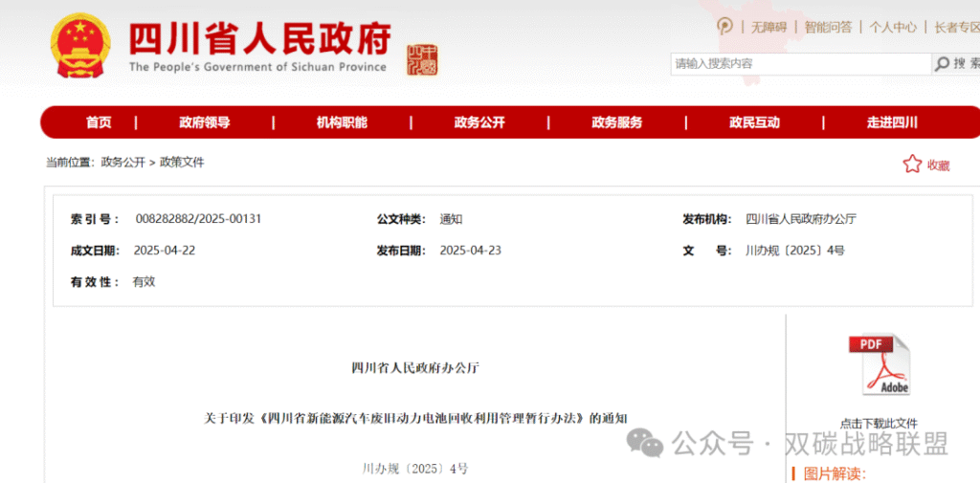Click the notice title about 废旧动力电池回收利用
The height and width of the screenshot is (483, 980).
point(415,418)
